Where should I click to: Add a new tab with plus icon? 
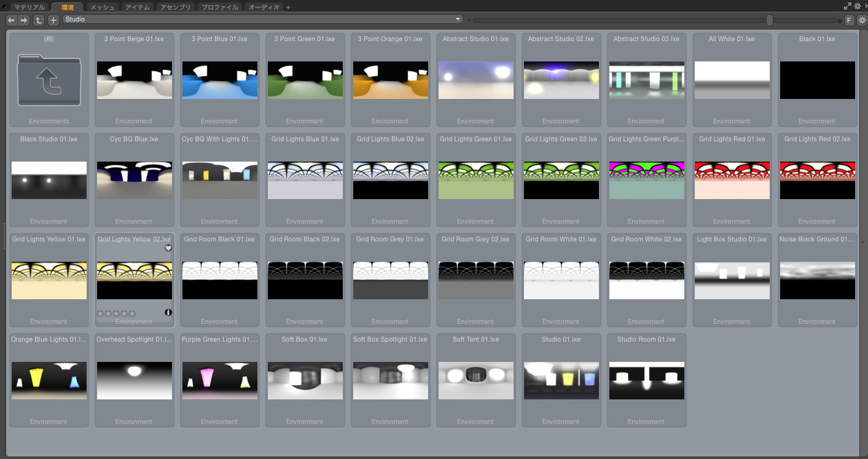[x=288, y=7]
